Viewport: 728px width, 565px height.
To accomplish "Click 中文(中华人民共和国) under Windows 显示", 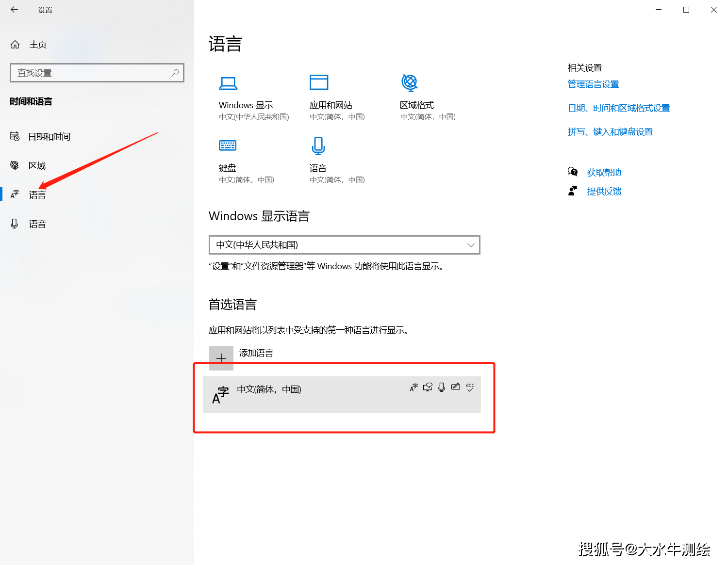I will point(254,117).
